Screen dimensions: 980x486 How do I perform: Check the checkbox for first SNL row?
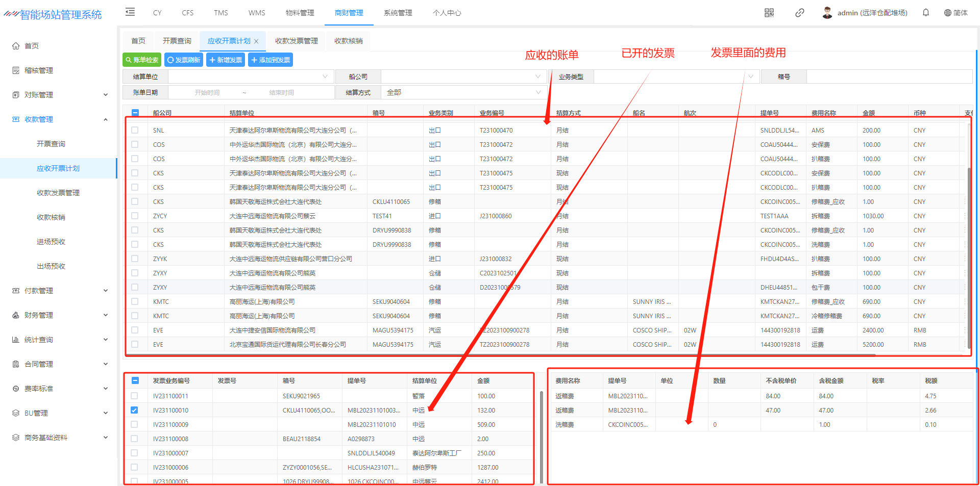click(135, 131)
